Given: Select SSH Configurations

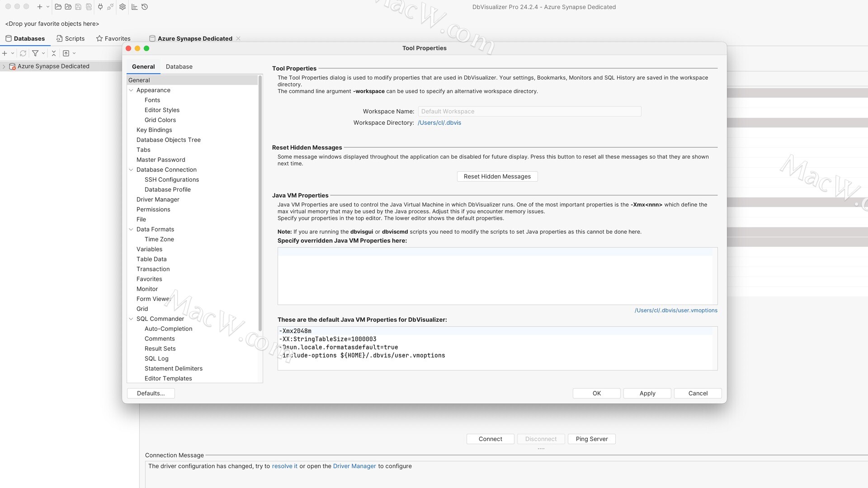Looking at the screenshot, I should pos(172,180).
